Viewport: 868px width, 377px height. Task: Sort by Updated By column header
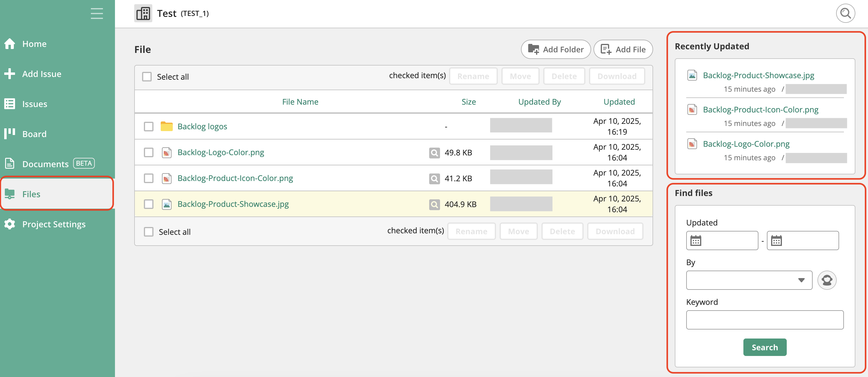(x=539, y=102)
